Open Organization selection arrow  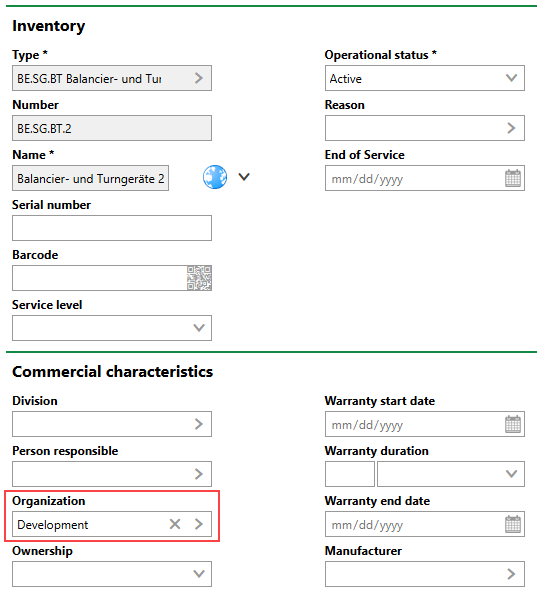pyautogui.click(x=199, y=524)
